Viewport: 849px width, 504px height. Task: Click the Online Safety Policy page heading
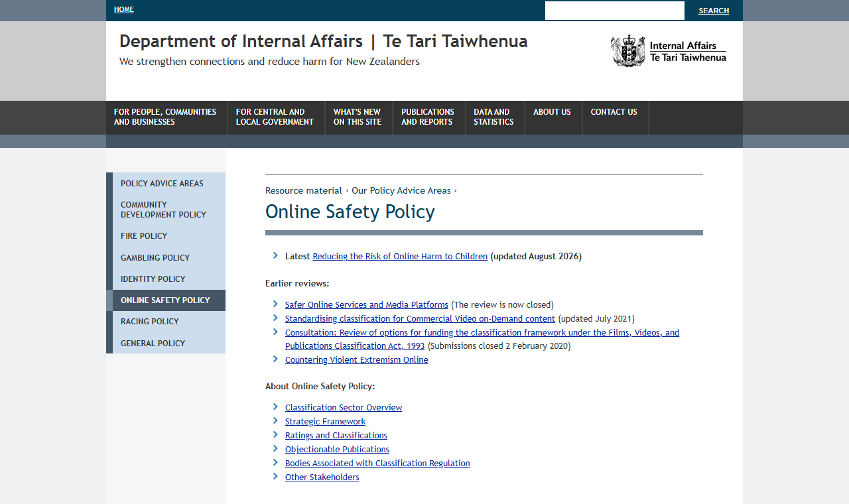coord(350,212)
